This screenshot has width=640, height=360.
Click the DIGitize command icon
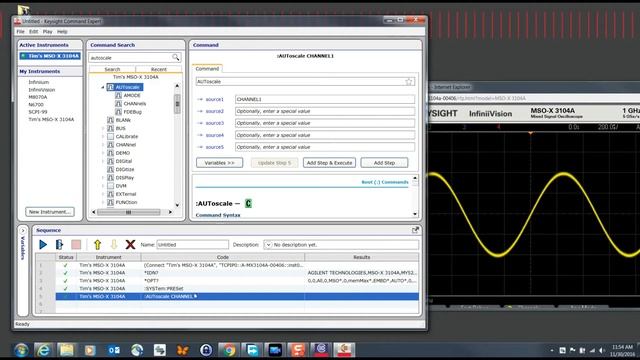click(110, 169)
